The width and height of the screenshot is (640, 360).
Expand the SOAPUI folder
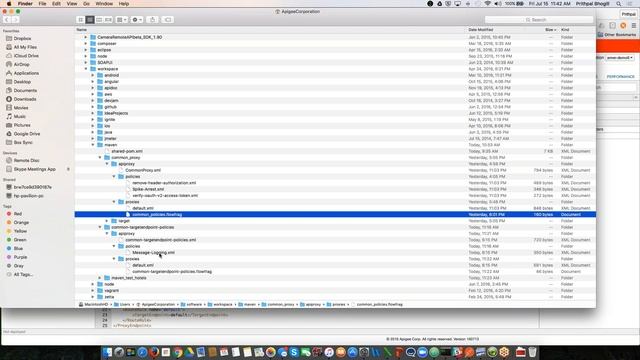86,62
